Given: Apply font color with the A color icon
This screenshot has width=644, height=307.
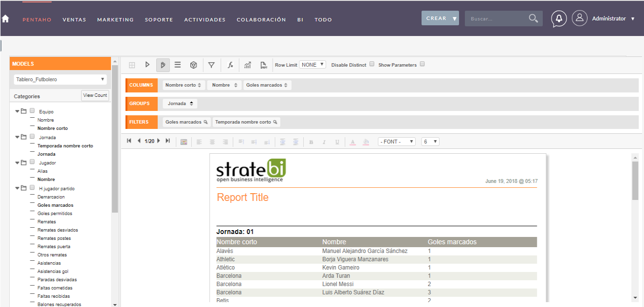Looking at the screenshot, I should [352, 142].
